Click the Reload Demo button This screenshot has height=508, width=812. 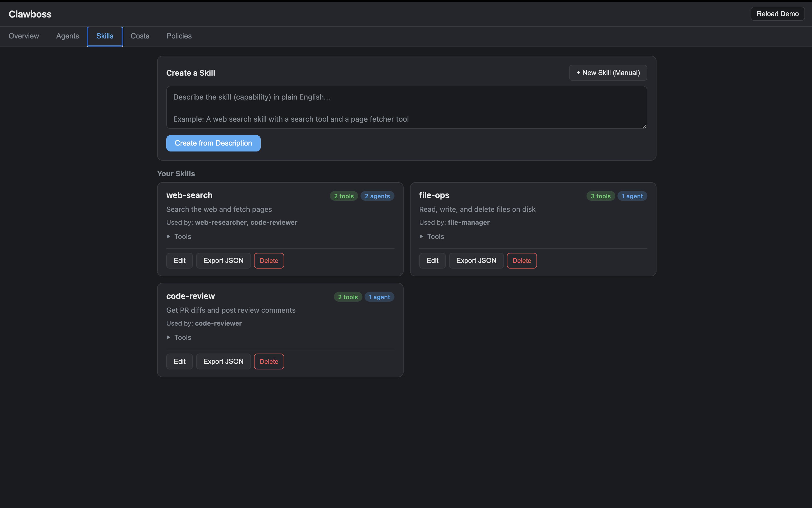777,14
